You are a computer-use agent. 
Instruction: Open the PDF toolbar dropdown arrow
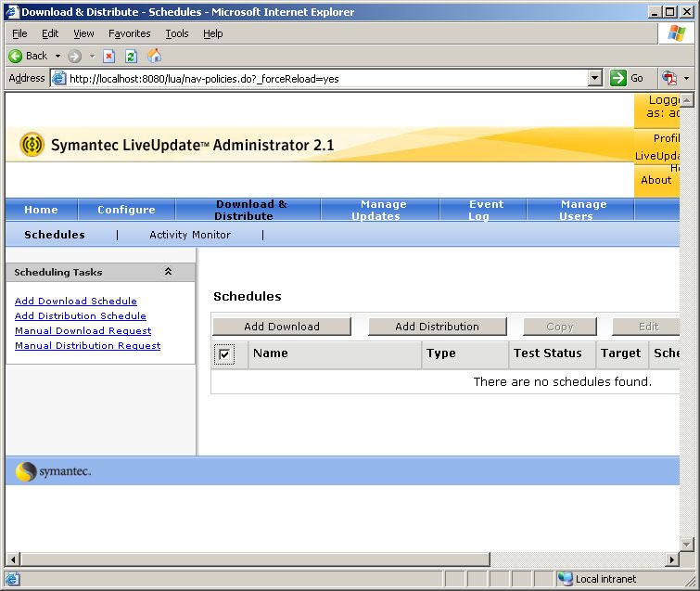[687, 78]
